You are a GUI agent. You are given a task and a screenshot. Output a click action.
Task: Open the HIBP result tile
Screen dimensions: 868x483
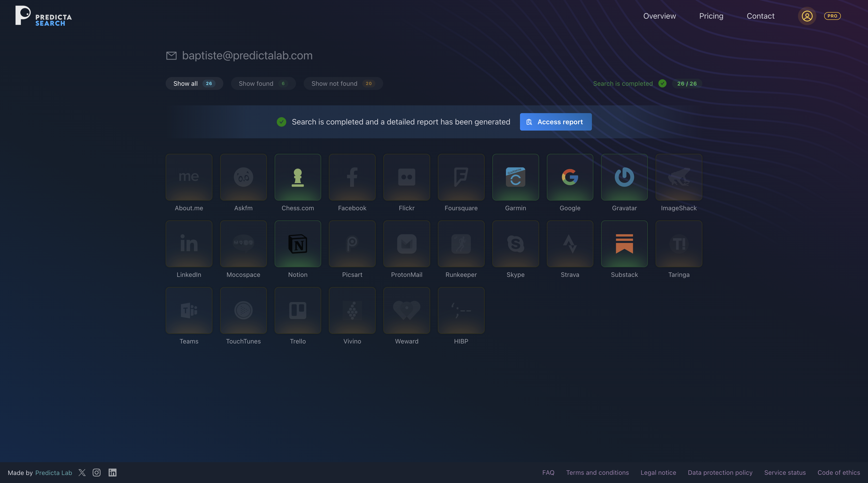(461, 311)
